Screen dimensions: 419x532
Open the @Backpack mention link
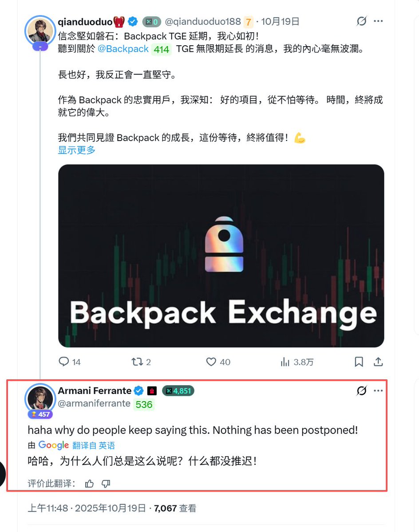tap(123, 49)
